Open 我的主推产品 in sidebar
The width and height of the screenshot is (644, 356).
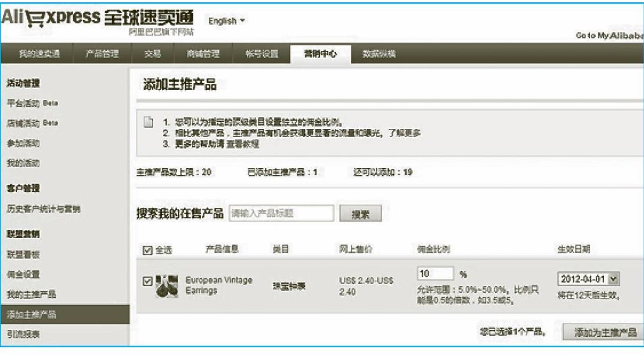pos(31,294)
